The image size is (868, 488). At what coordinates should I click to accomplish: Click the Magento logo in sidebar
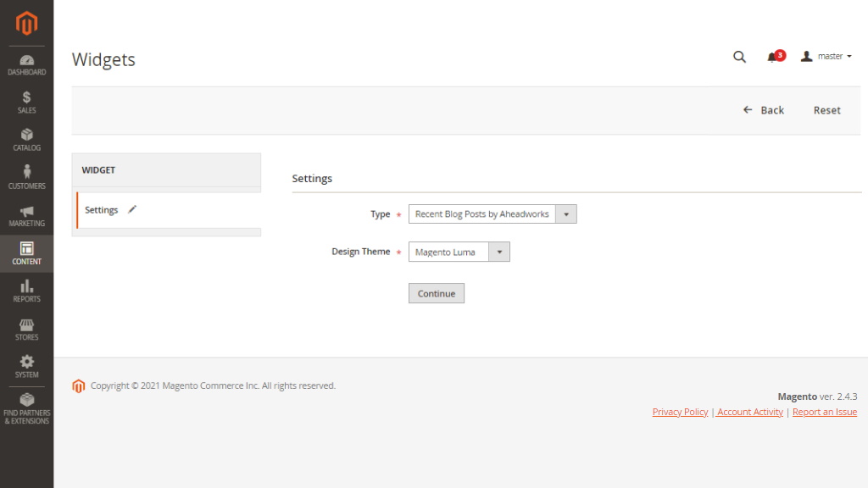tap(26, 23)
